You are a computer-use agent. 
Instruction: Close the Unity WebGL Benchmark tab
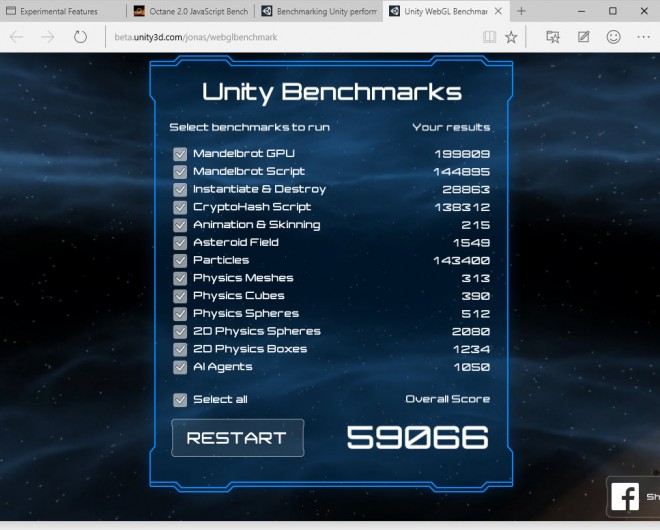click(499, 11)
